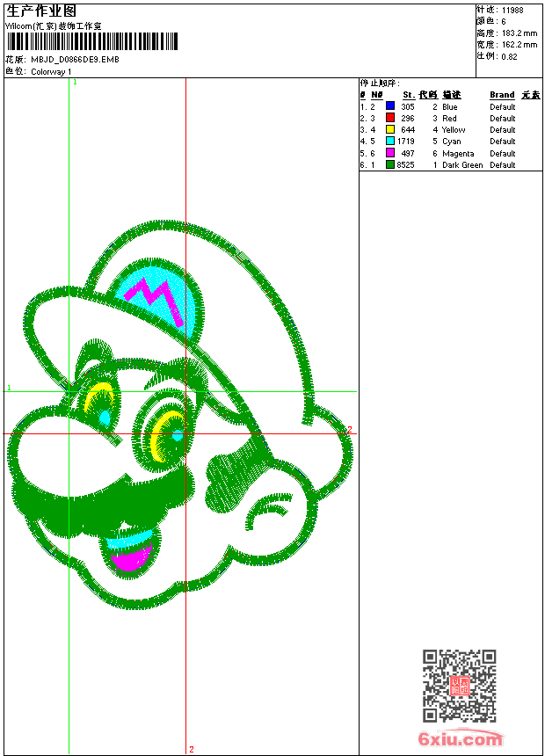Pick the Dark Green color swatch in the table
545x756 pixels.
coord(390,164)
